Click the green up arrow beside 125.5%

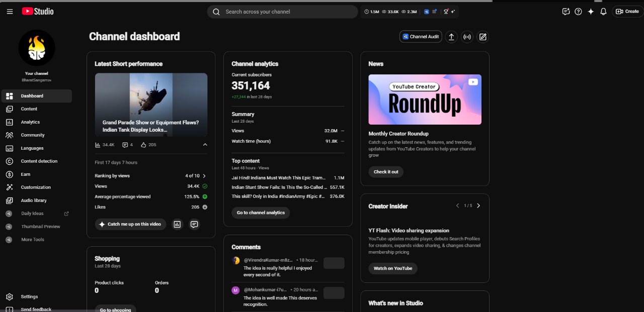point(205,197)
